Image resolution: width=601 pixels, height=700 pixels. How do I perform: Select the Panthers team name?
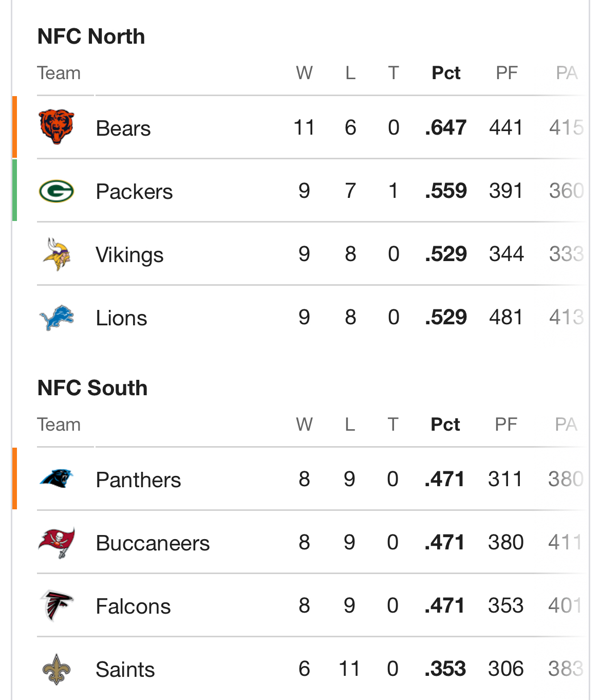point(138,480)
